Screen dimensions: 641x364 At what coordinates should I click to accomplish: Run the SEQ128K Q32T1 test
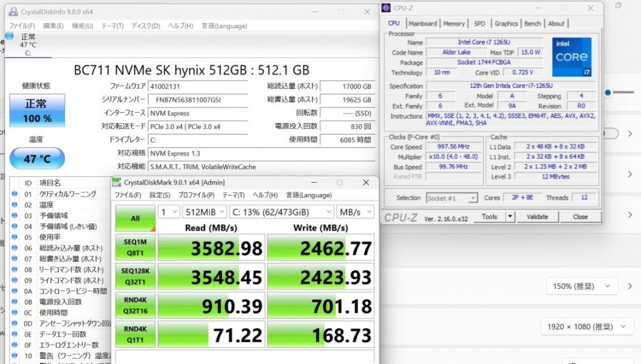[x=135, y=277]
